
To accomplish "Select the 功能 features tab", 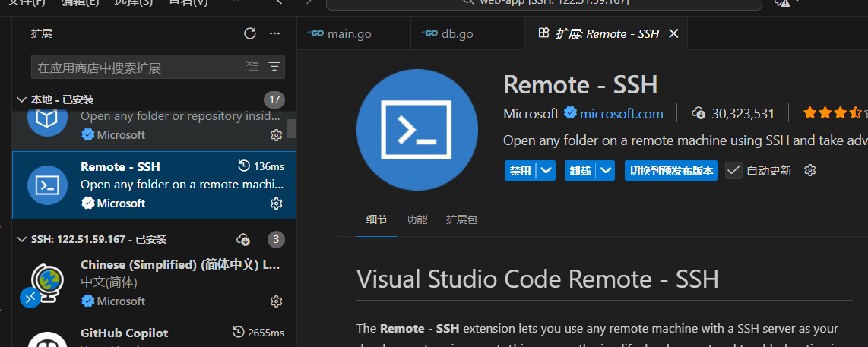I will [x=417, y=219].
